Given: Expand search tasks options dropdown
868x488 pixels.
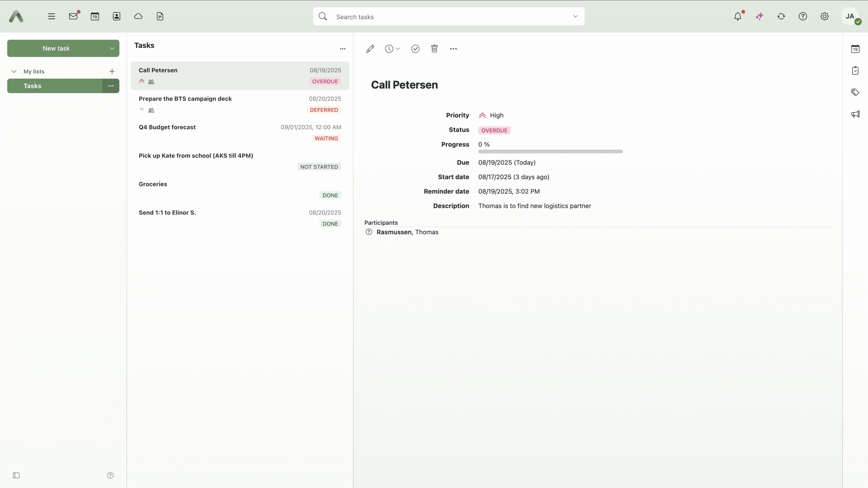Looking at the screenshot, I should 575,16.
